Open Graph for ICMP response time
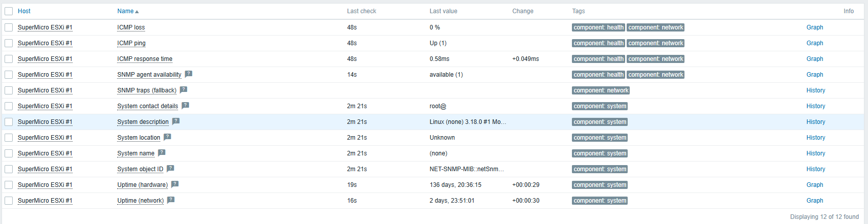The height and width of the screenshot is (224, 868). 815,59
